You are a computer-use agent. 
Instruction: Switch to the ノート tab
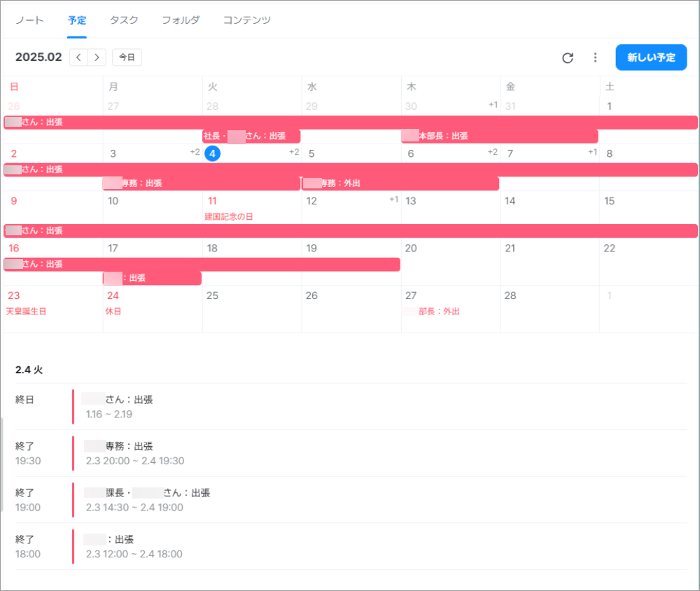pyautogui.click(x=29, y=20)
